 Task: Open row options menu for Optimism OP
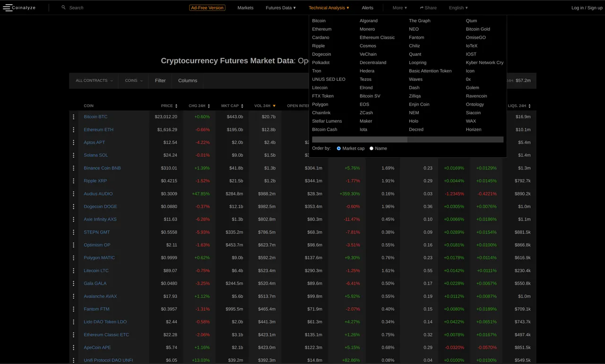74,245
